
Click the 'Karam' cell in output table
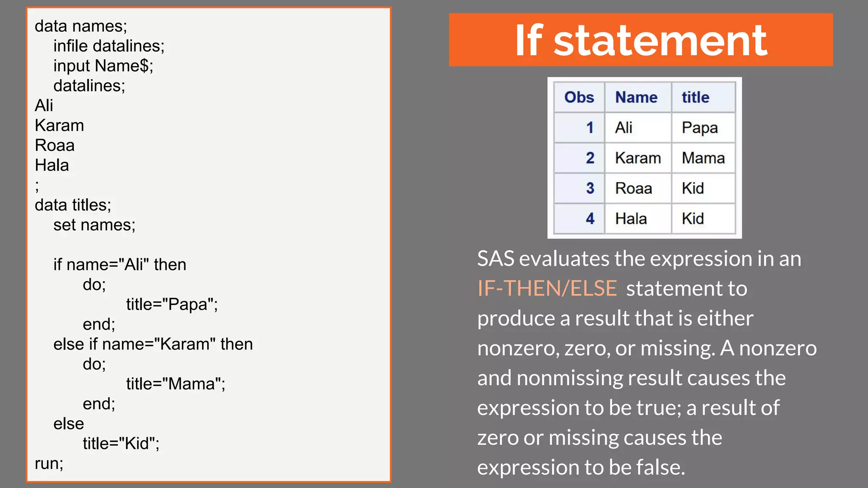click(x=638, y=158)
